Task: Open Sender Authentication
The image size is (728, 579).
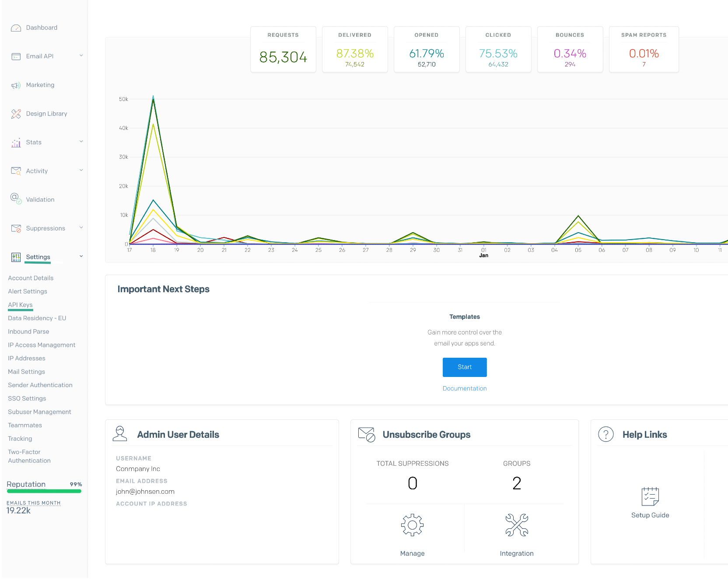Action: 40,385
